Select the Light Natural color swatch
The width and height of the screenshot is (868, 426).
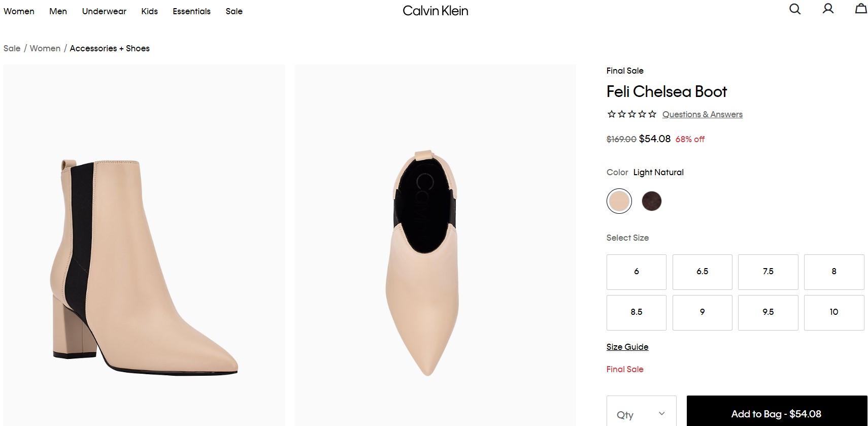[619, 201]
